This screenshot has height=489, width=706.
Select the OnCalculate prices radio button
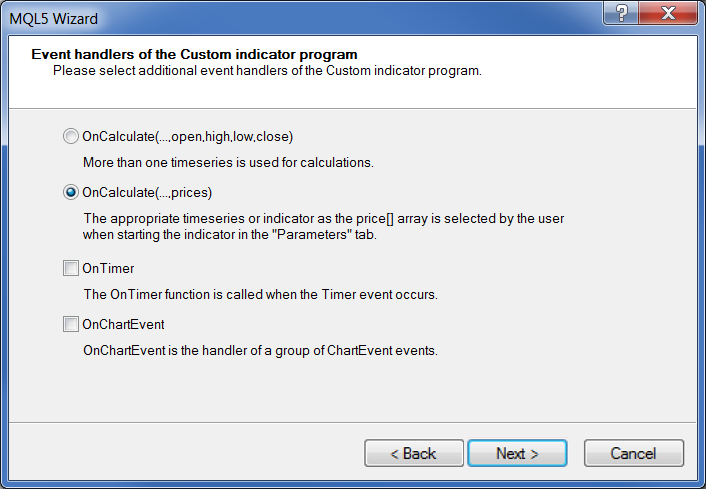70,192
